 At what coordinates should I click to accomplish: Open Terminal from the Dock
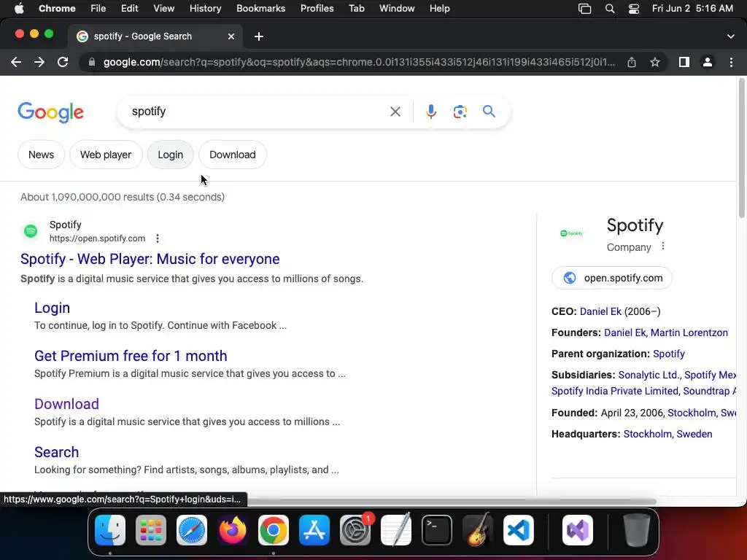[437, 530]
